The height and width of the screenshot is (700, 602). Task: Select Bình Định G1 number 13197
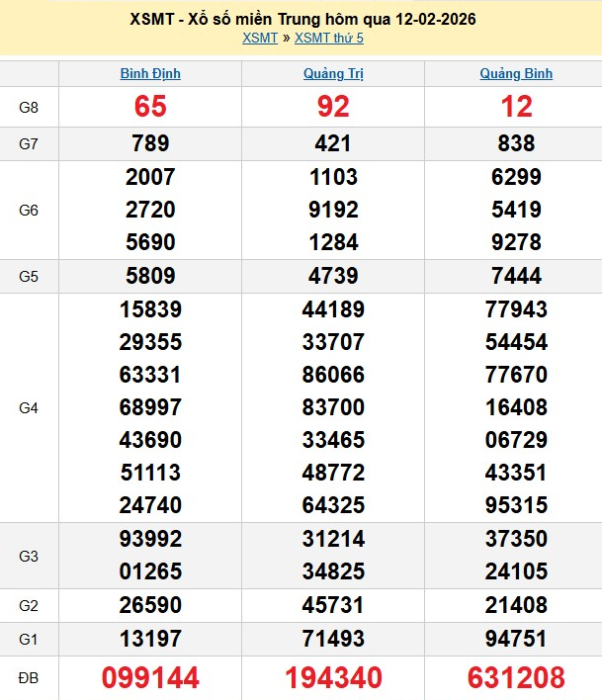(150, 638)
